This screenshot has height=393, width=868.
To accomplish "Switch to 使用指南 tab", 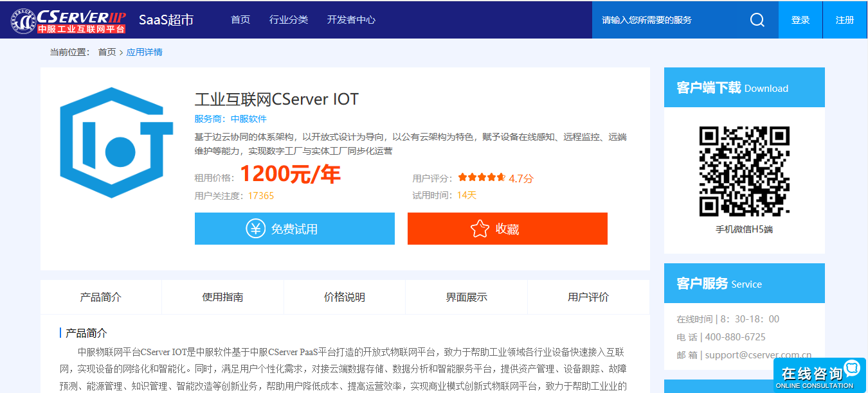I will click(x=222, y=297).
